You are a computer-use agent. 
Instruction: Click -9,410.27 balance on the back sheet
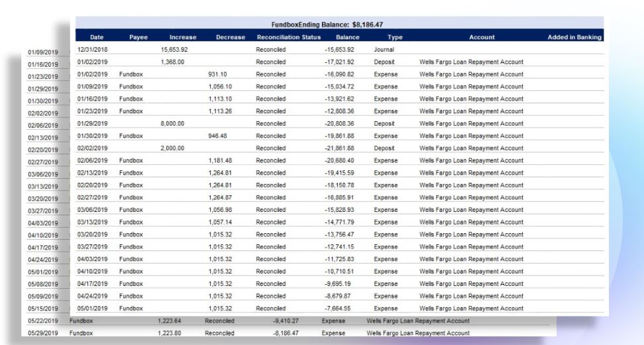pos(286,320)
